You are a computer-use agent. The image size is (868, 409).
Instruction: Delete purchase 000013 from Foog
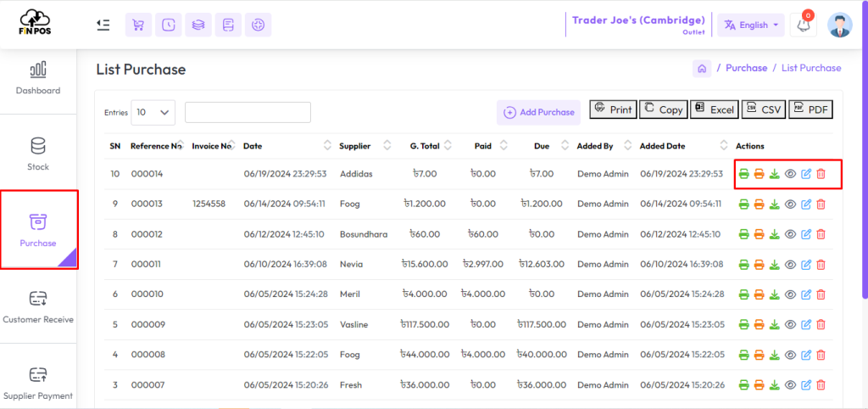tap(821, 204)
